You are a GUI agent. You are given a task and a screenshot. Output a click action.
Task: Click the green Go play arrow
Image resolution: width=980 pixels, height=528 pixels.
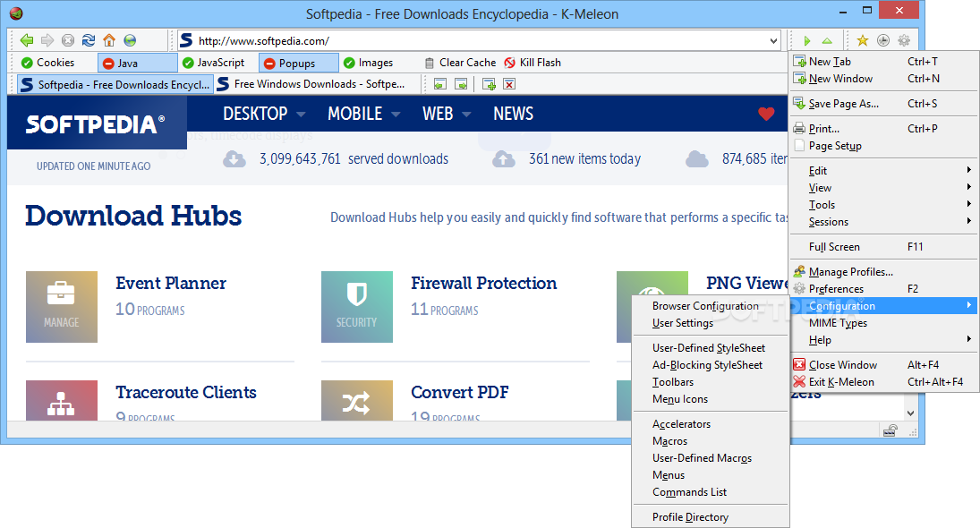point(807,40)
